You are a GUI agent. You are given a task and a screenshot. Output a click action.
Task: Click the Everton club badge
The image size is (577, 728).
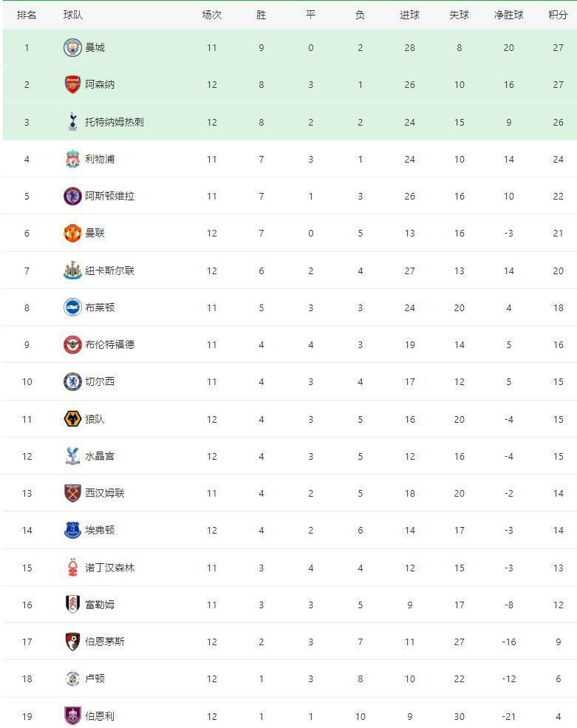click(x=72, y=530)
